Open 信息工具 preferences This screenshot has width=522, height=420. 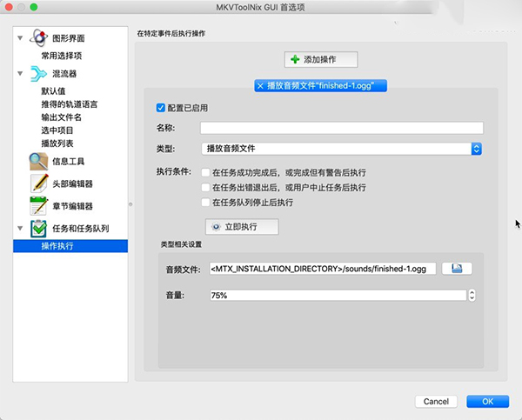68,162
